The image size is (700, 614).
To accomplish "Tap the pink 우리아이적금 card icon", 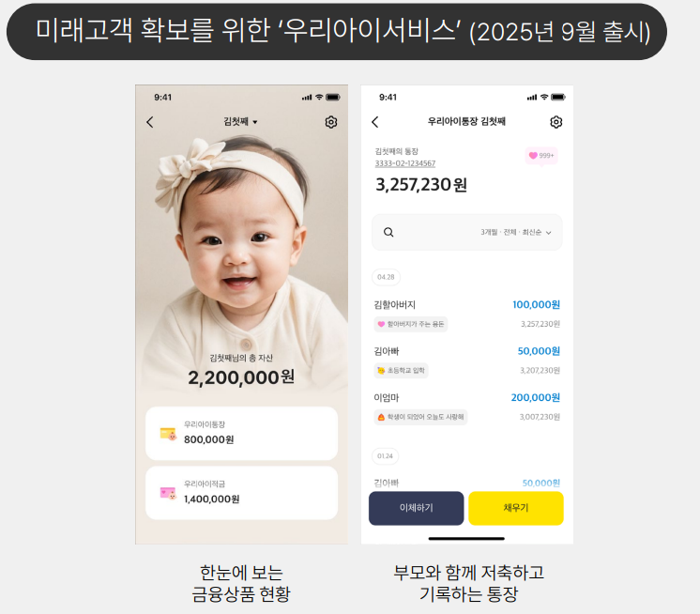I will 168,493.
